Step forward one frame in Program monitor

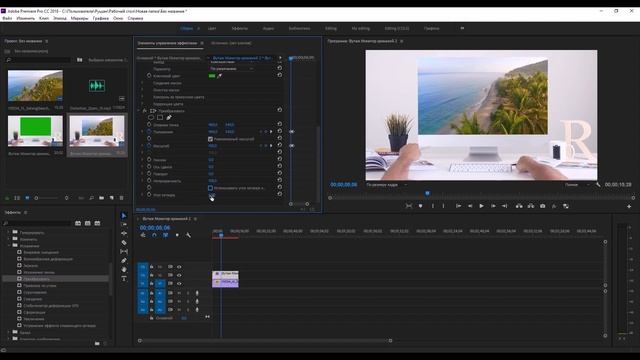coord(493,206)
